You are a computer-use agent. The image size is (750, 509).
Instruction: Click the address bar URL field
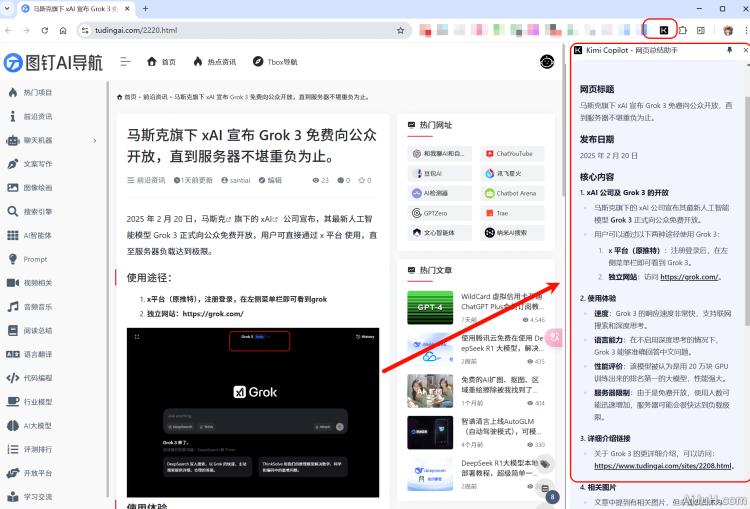tap(244, 30)
